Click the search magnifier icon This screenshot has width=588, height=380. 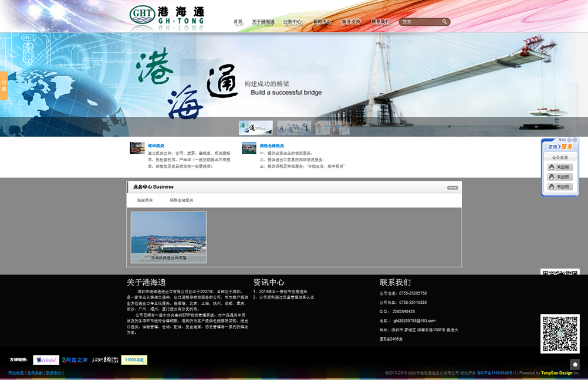coord(445,22)
